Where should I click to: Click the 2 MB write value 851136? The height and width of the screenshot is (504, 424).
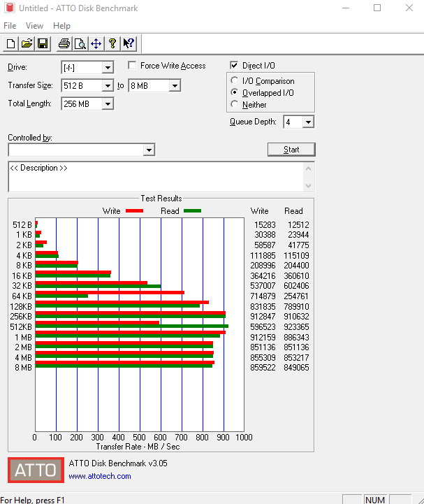point(263,347)
